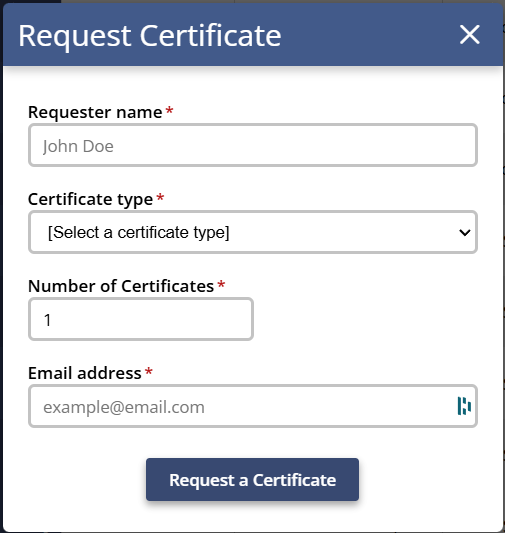Screen dimensions: 505x533
Task: Click the 'Request Certificate' dialog title
Action: (x=150, y=36)
